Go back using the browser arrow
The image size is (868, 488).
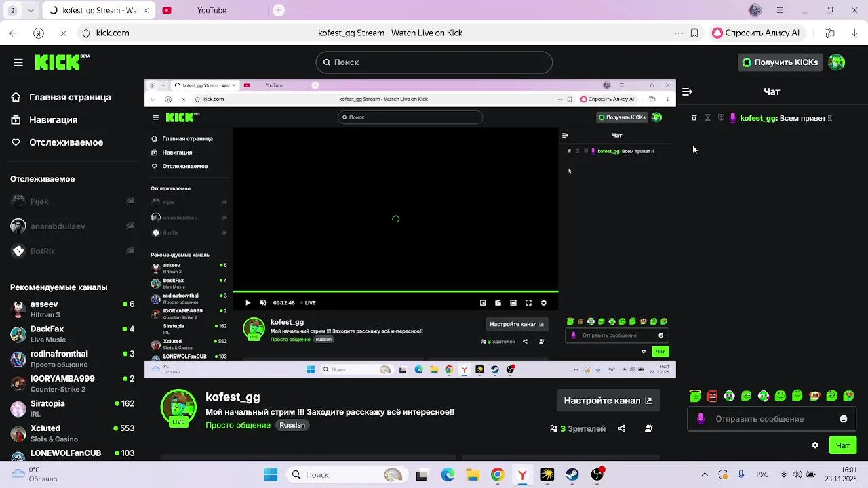tap(13, 33)
